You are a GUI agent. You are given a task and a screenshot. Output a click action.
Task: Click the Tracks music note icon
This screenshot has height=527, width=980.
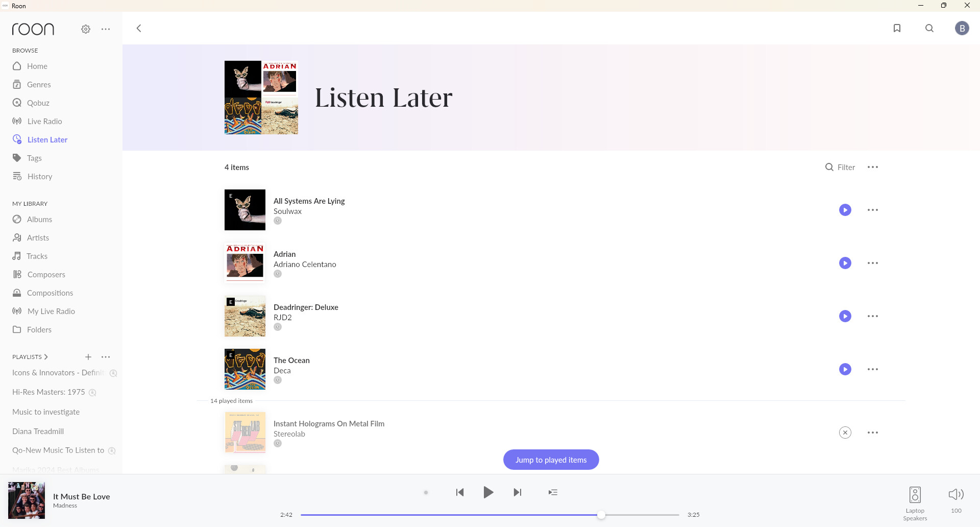pyautogui.click(x=17, y=256)
